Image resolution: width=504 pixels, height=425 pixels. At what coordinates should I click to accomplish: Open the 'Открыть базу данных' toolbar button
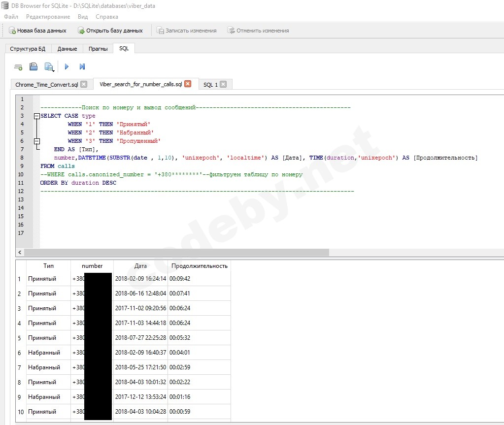point(110,31)
